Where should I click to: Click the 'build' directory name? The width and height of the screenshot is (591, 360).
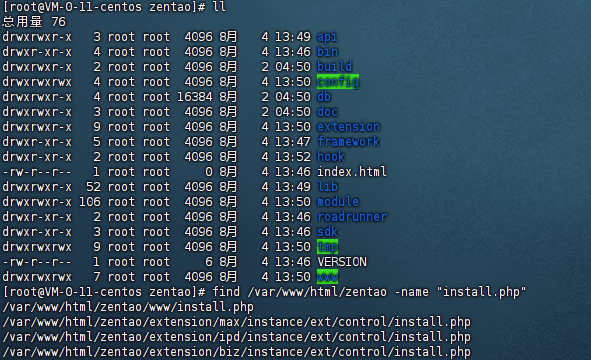(x=334, y=67)
